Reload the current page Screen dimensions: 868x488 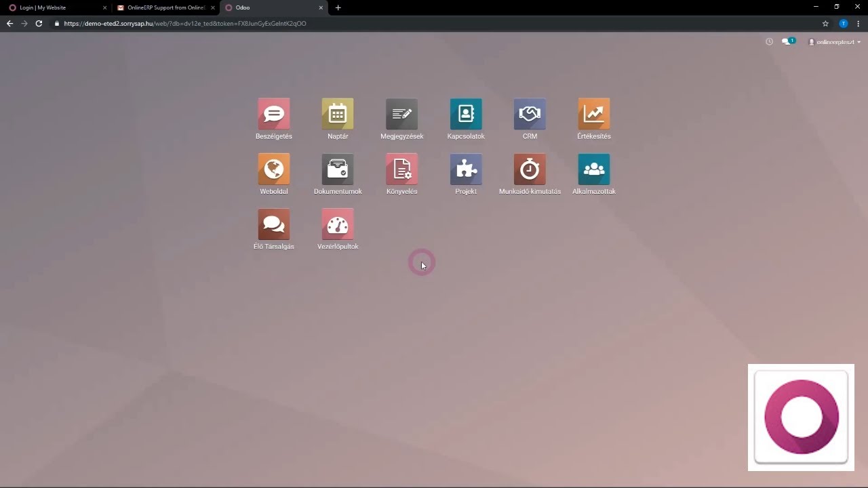39,23
